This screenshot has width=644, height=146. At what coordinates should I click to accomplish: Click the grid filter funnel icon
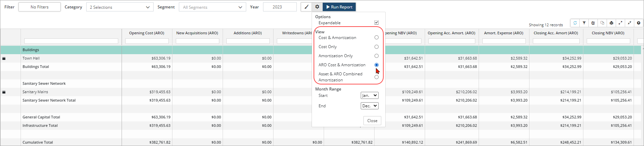click(584, 23)
